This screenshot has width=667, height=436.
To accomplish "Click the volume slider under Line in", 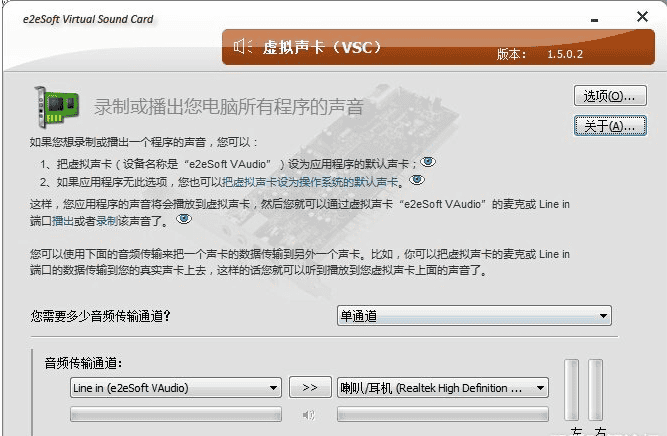I will coord(175,414).
